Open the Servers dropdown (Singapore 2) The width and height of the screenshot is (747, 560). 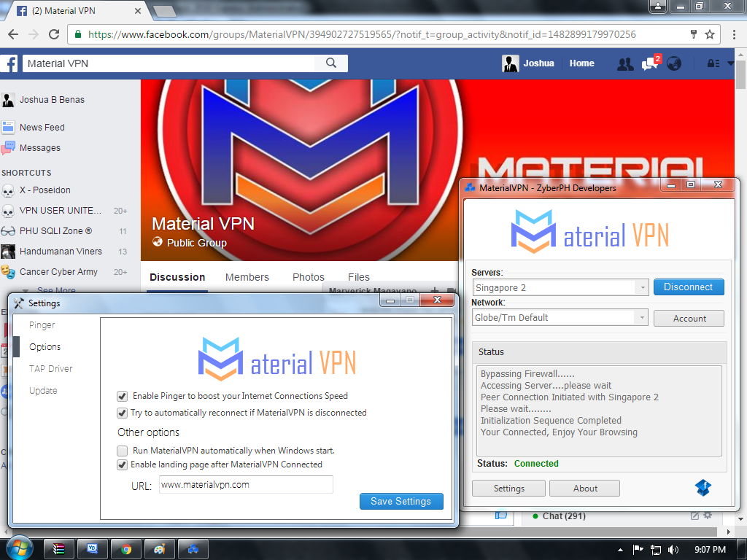coord(560,287)
